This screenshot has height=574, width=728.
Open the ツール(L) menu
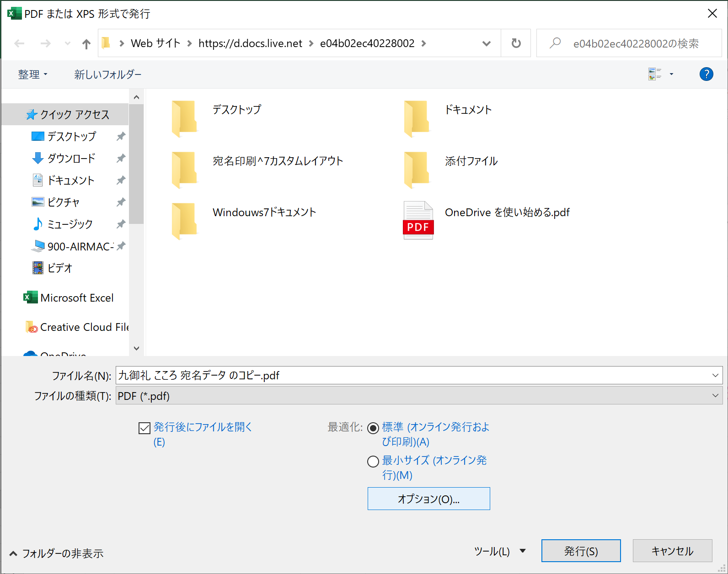(x=499, y=551)
